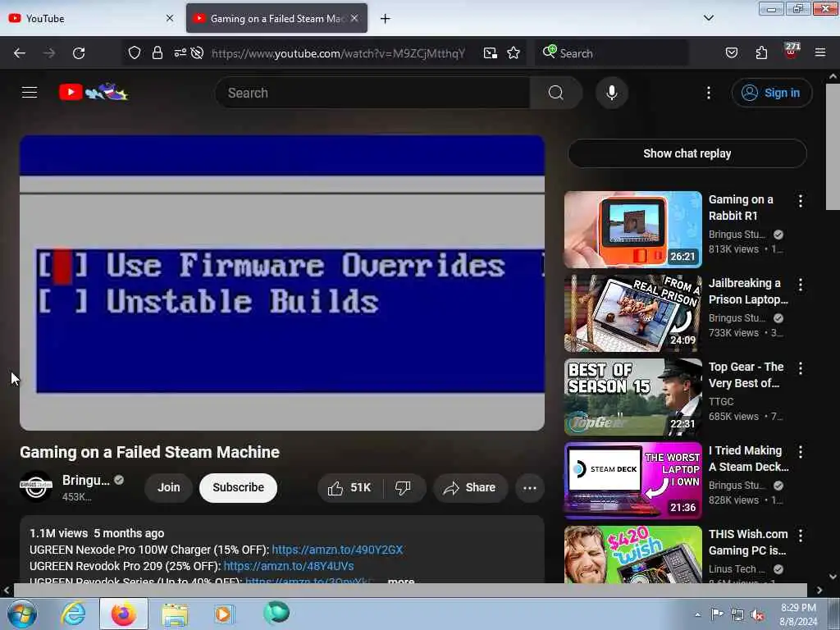Open Windows Media Player from taskbar
Screen dimensions: 840x630
pos(224,614)
